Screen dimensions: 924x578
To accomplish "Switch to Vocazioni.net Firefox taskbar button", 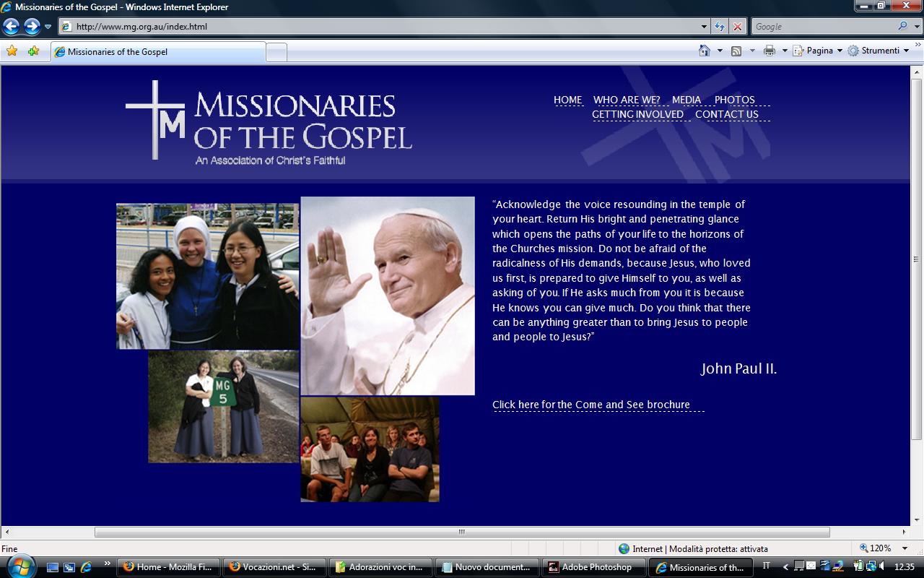I will click(274, 567).
